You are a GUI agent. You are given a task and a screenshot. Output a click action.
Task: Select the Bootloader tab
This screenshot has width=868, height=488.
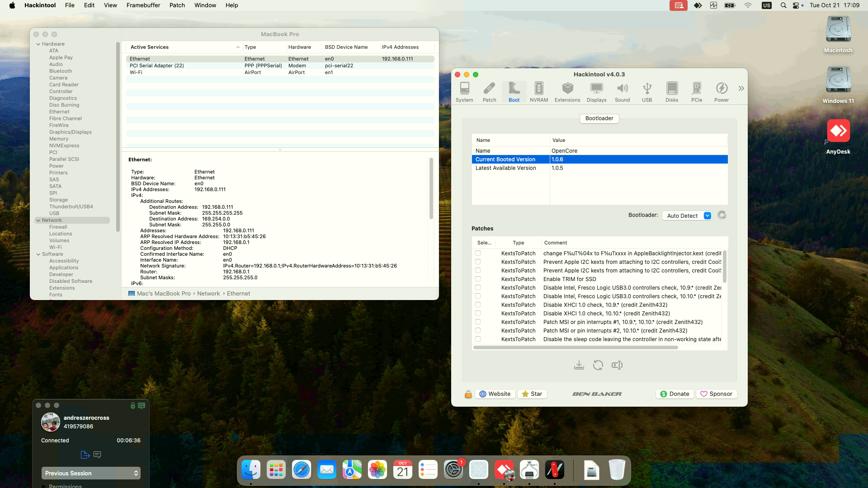point(599,118)
